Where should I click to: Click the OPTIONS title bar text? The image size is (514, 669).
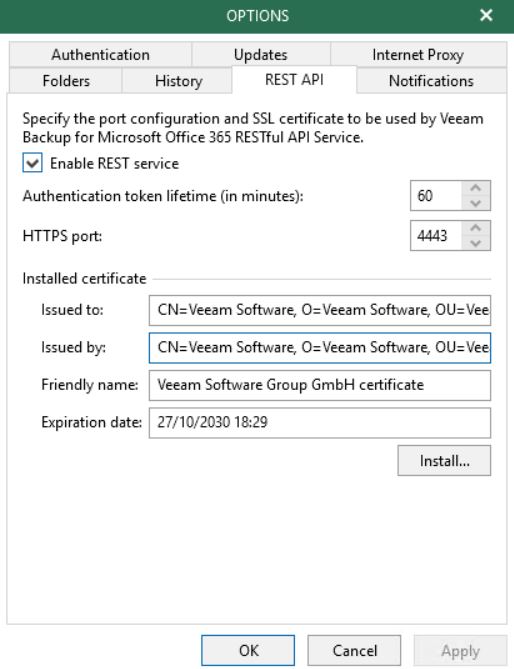[257, 16]
